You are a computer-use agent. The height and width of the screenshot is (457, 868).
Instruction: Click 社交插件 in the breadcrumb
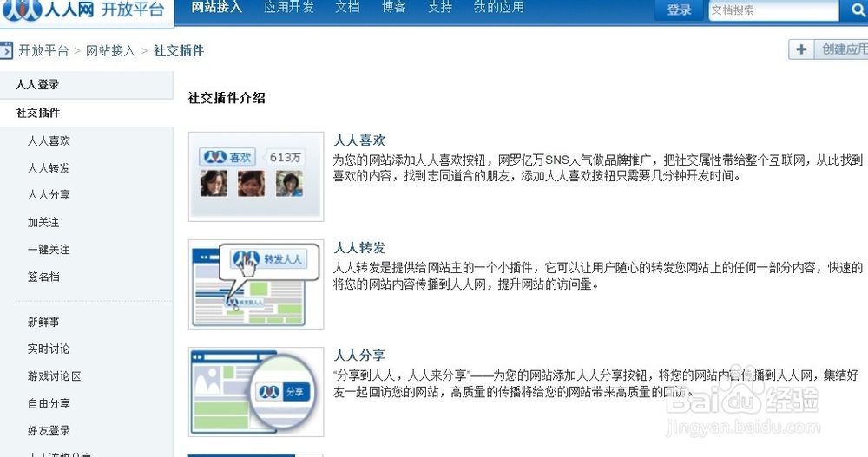179,51
